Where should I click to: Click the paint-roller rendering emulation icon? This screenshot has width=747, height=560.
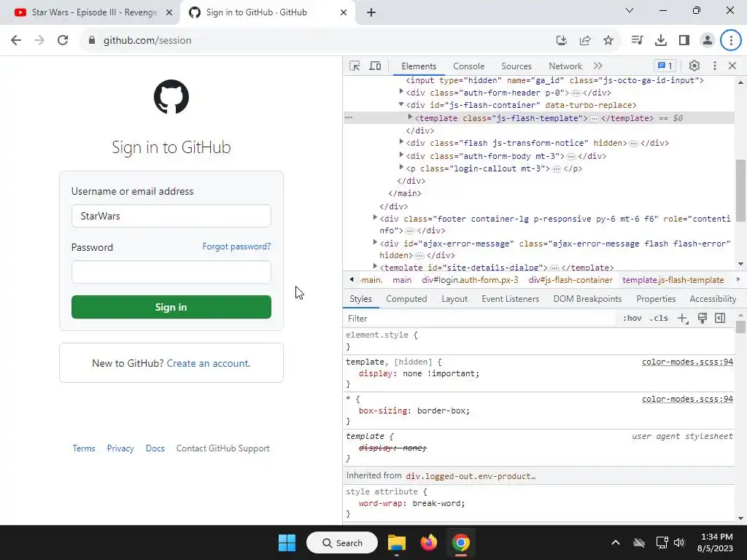click(703, 318)
